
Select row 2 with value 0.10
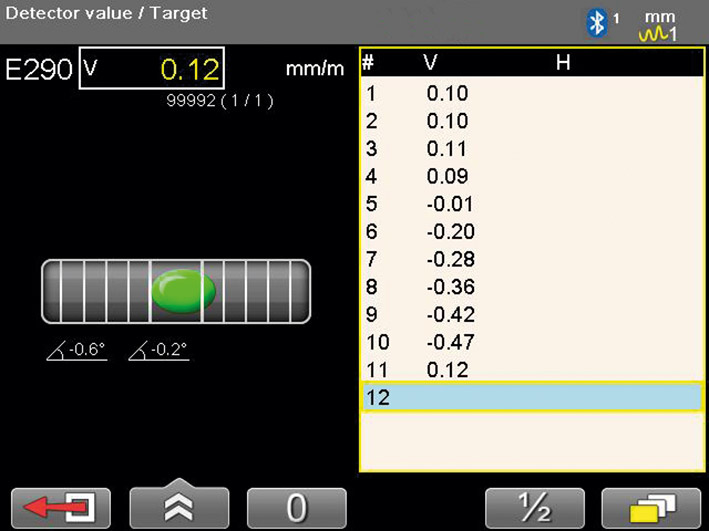[532, 121]
